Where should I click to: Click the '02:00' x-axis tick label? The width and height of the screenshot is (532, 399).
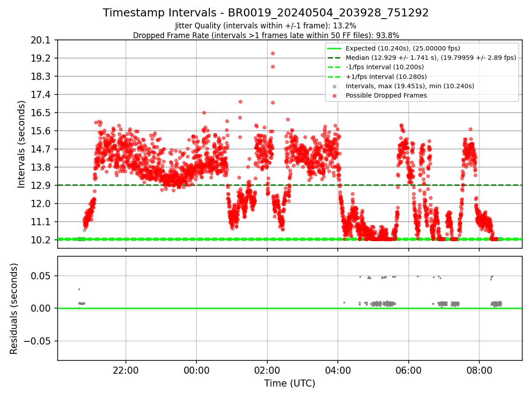click(267, 370)
